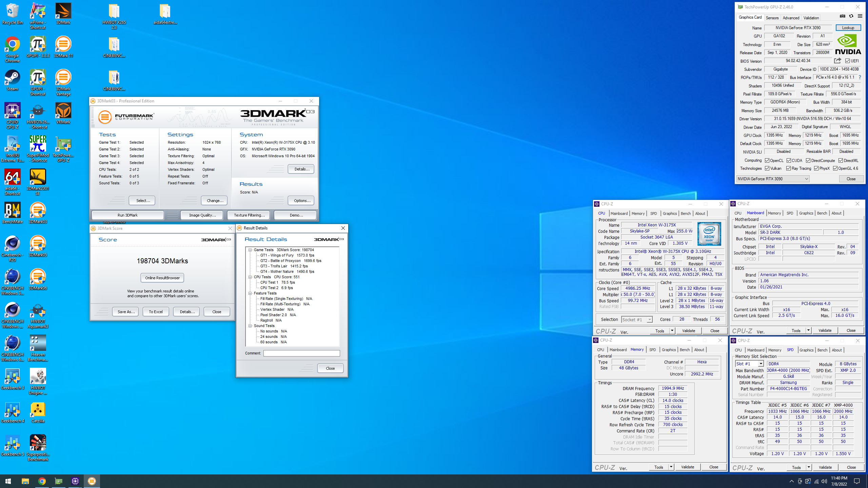Screen dimensions: 868x488
Task: Open the Superposition Benchmark desktop icon
Action: 38,448
